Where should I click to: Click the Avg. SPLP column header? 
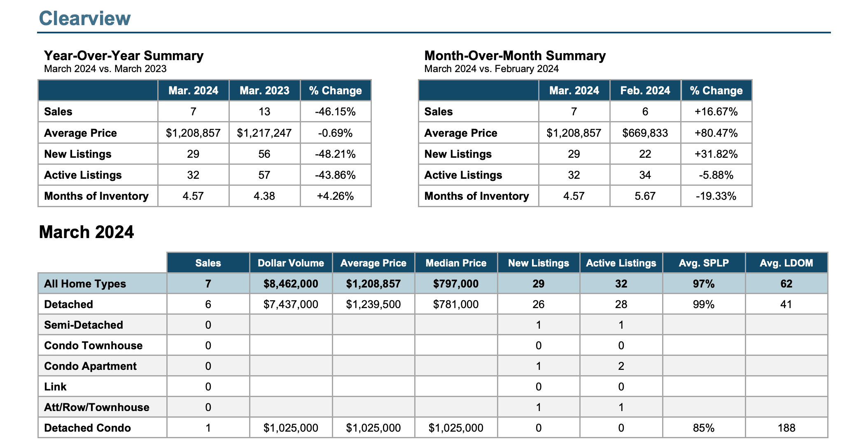click(x=704, y=263)
